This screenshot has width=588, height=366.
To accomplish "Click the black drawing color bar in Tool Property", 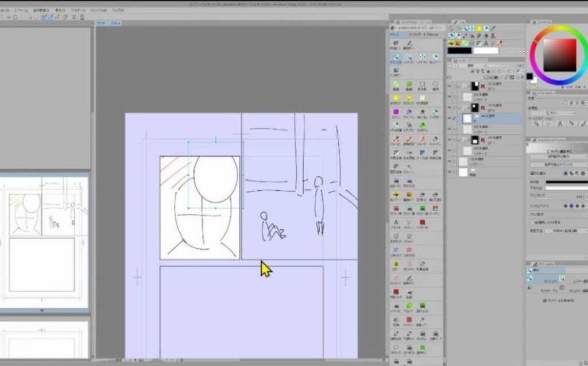I will tap(567, 182).
